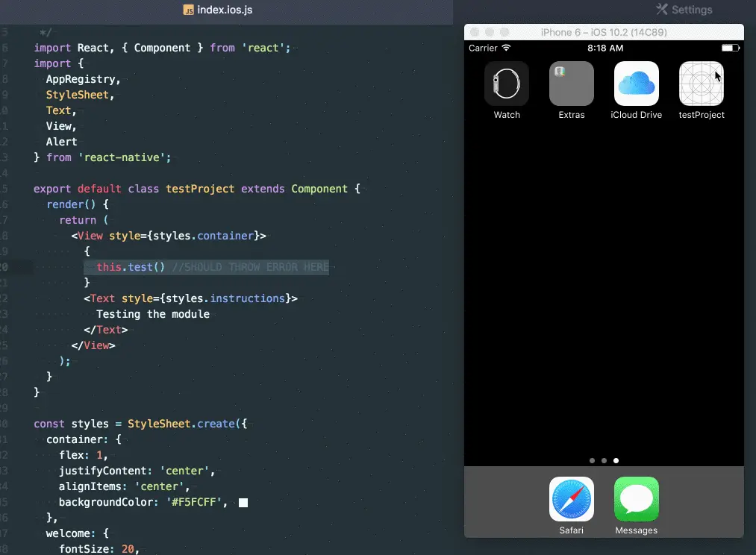Close the iOS simulator window
The width and height of the screenshot is (756, 555).
(x=475, y=32)
